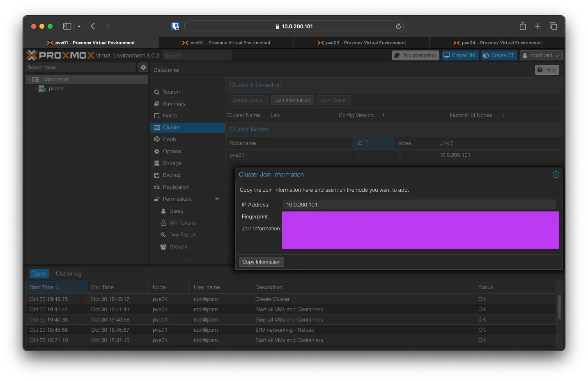Screen dimensions: 588x381
Task: Click the Bitwarden extension icon
Action: pos(175,26)
